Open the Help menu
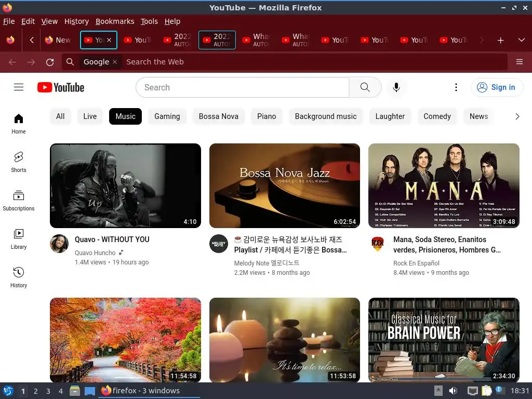The height and width of the screenshot is (399, 532). point(172,21)
